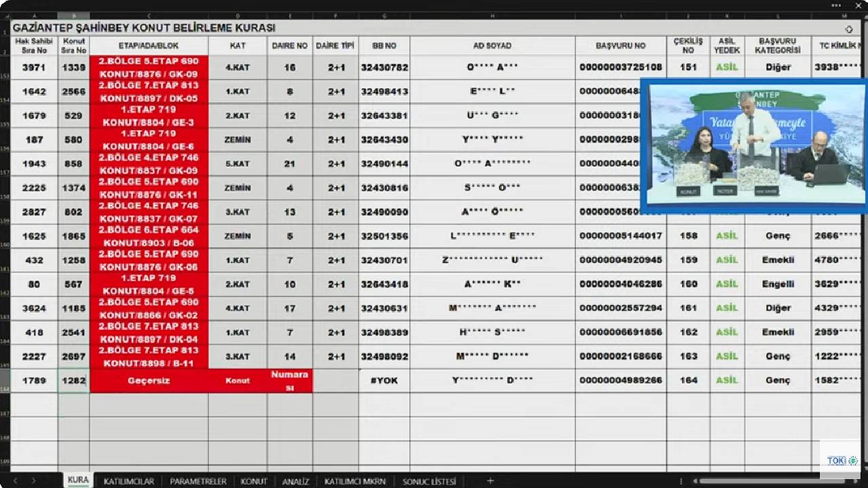
Task: Select the 5.KAT floor cell
Action: 237,163
